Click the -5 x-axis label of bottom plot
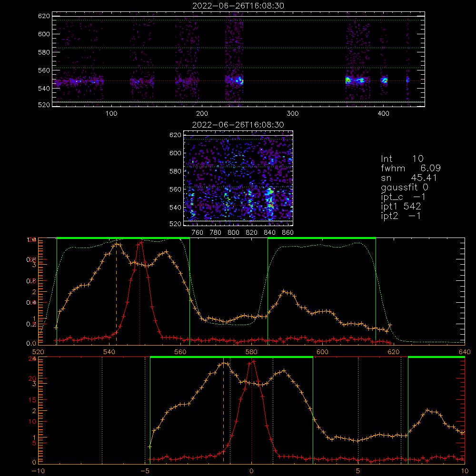 [145, 471]
